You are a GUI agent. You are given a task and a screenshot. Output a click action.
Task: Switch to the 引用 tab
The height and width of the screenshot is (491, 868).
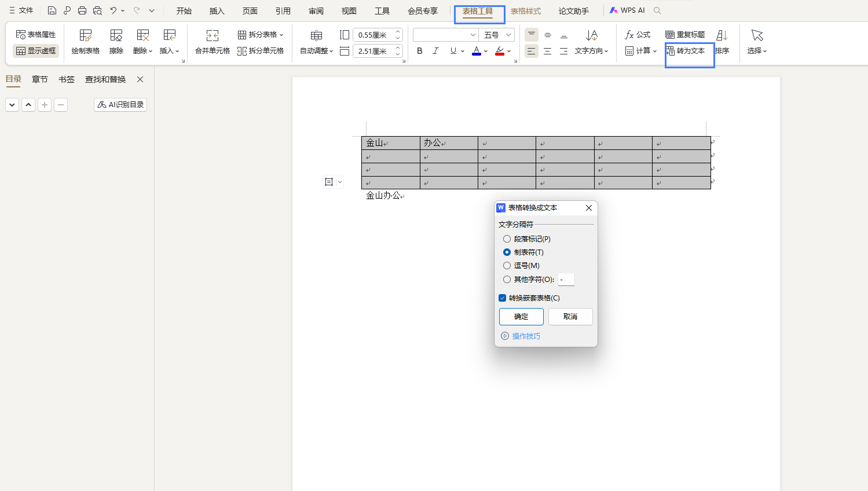(283, 11)
